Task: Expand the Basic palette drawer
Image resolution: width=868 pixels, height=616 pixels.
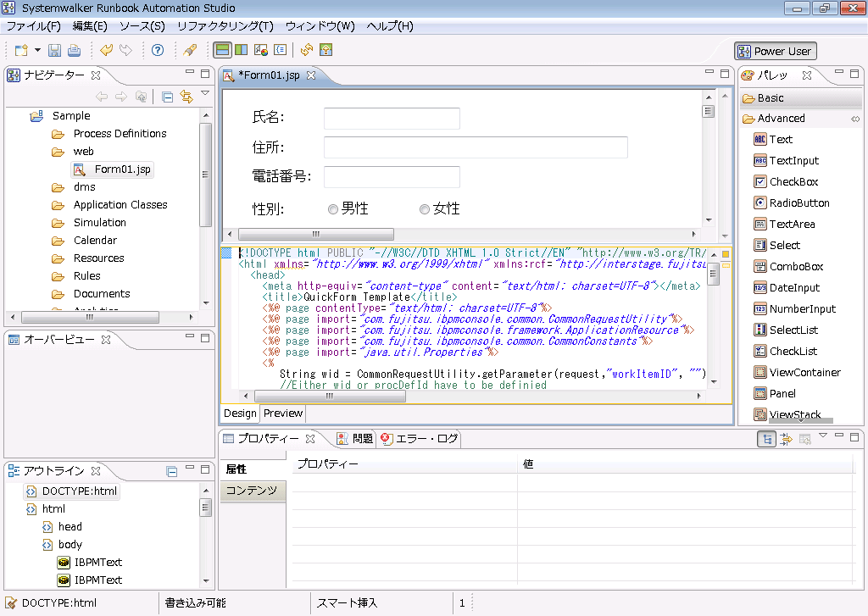Action: pos(801,98)
